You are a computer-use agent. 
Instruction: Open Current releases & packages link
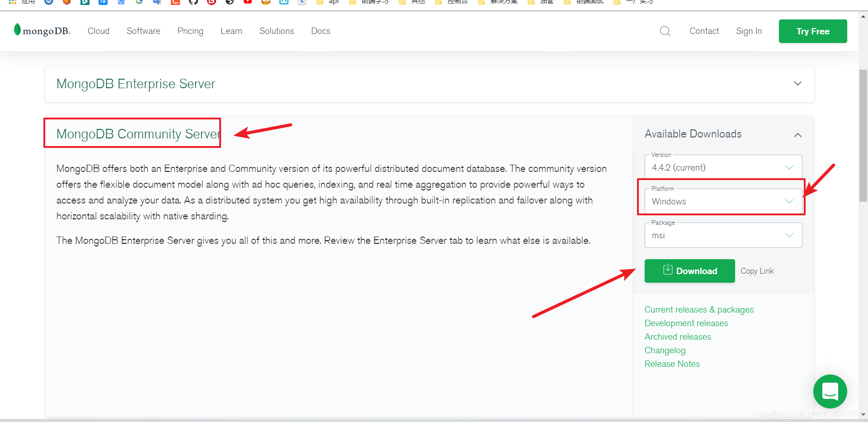699,310
